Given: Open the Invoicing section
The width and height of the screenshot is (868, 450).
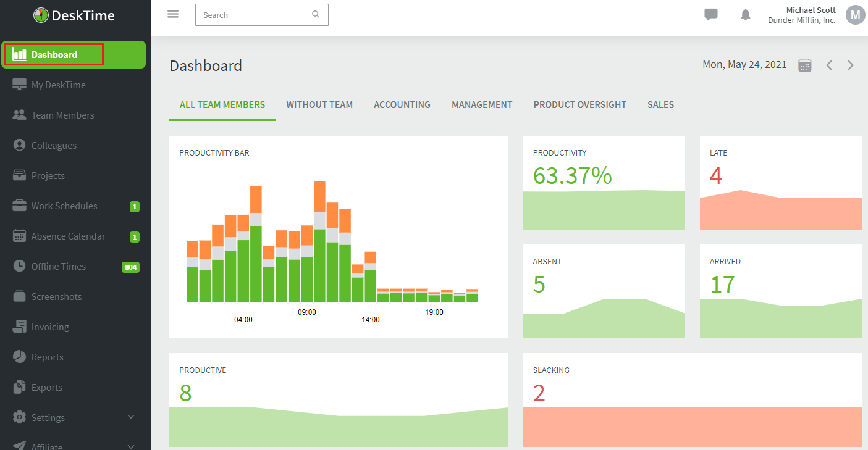Looking at the screenshot, I should 50,327.
